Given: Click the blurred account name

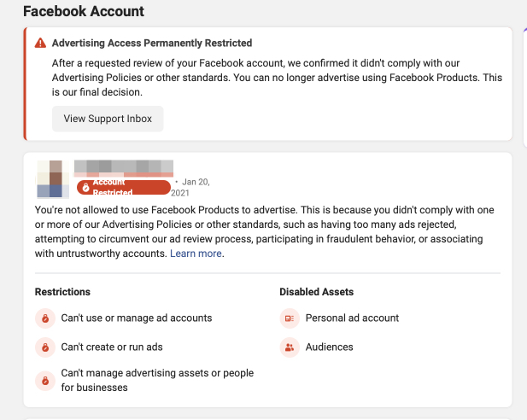Looking at the screenshot, I should pos(124,166).
